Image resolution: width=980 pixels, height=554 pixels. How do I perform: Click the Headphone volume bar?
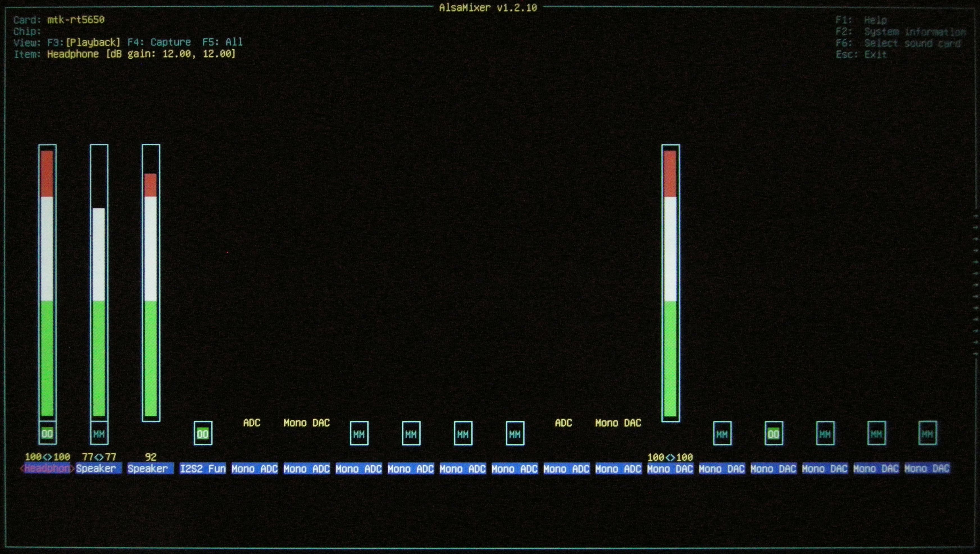(47, 283)
